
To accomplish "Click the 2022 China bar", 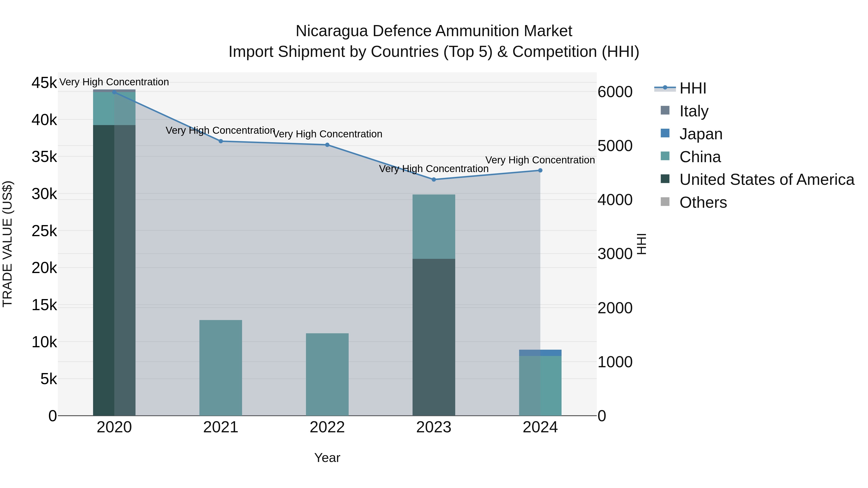I will (x=327, y=374).
